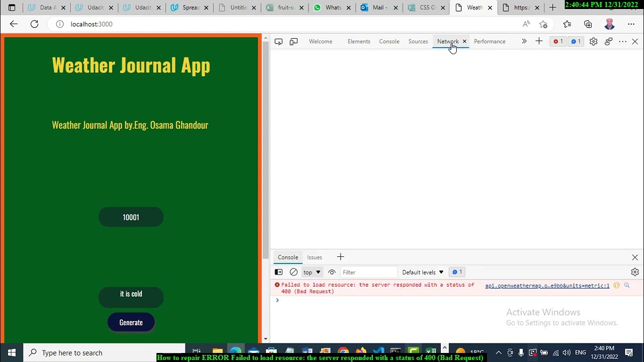Show hidden system tray icons
644x362 pixels.
[x=499, y=353]
